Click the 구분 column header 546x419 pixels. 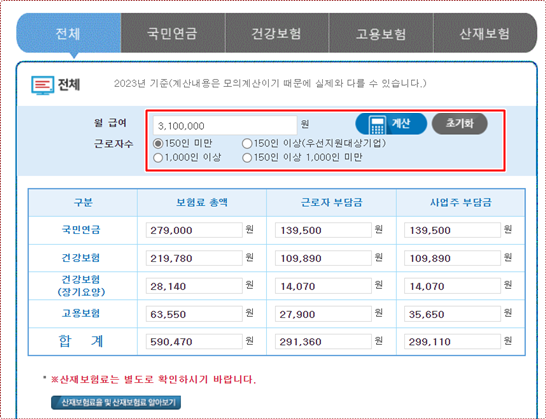[x=83, y=203]
